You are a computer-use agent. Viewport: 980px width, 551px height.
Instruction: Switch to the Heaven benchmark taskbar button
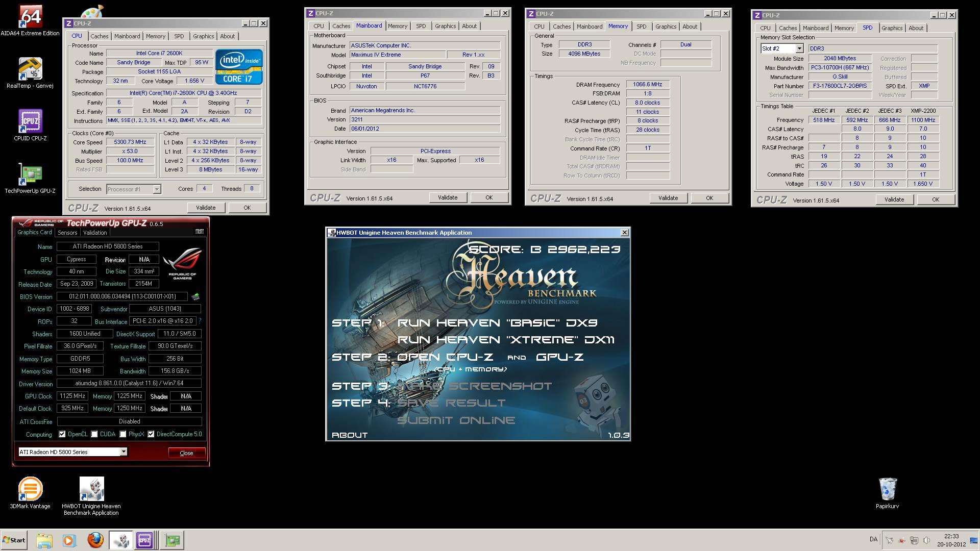121,540
